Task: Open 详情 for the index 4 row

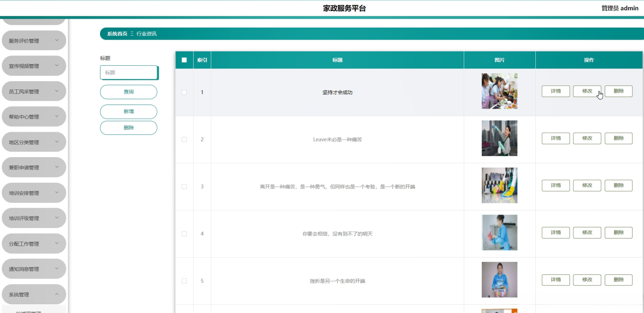Action: (556, 233)
